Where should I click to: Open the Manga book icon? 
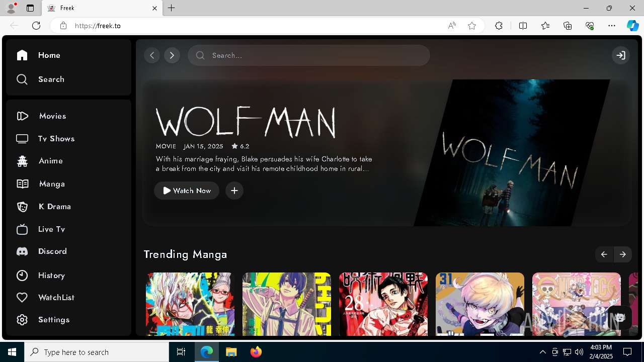[x=22, y=184]
